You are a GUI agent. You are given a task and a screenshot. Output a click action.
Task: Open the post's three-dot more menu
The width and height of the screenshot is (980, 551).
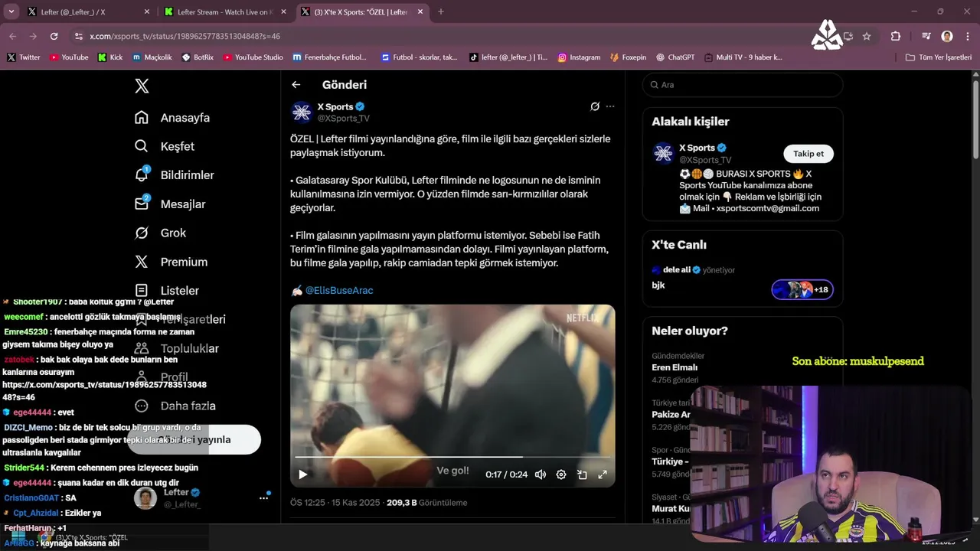(610, 106)
